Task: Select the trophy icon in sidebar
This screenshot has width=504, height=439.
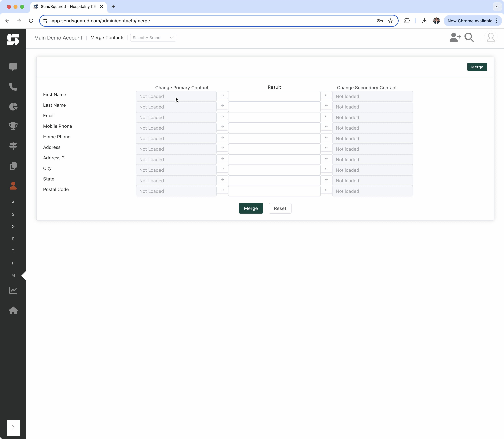Action: coord(13,126)
